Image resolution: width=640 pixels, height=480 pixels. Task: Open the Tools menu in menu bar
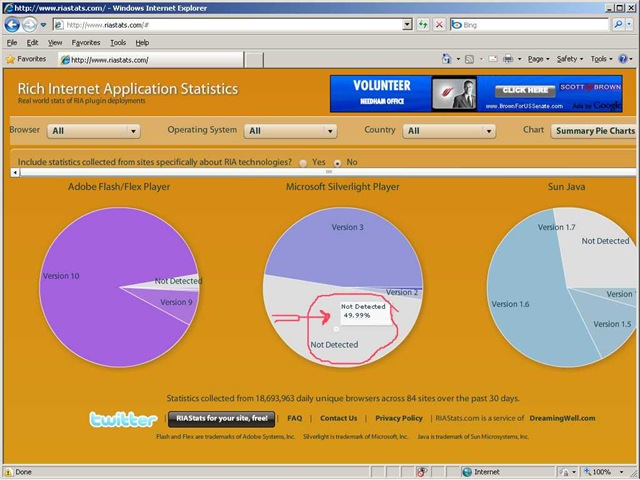[x=118, y=43]
